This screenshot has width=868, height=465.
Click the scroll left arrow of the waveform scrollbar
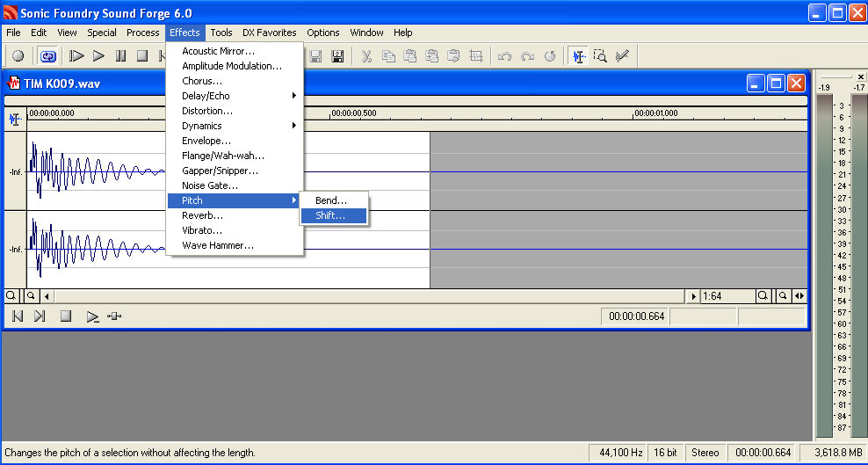pyautogui.click(x=47, y=296)
